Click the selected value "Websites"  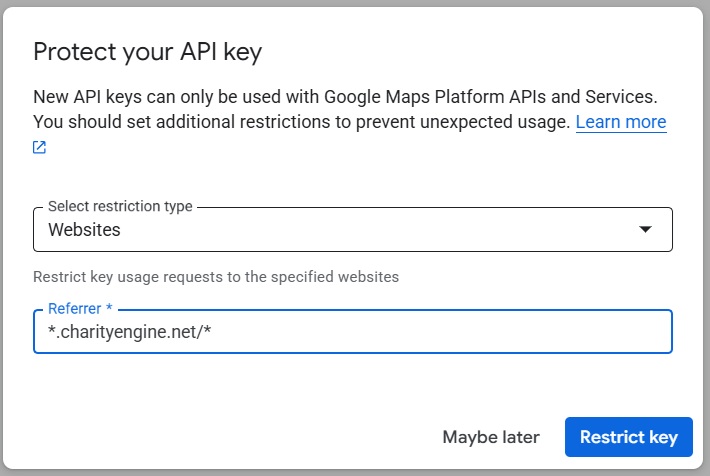click(85, 230)
